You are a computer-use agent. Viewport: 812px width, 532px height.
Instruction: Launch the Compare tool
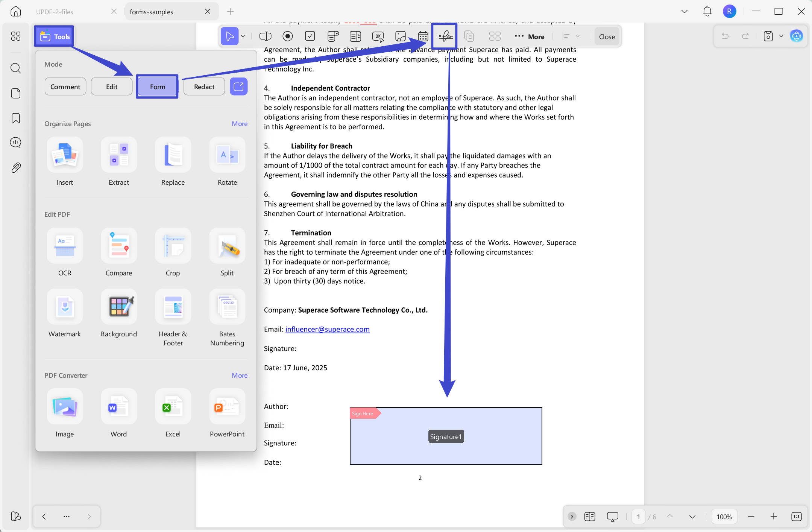coord(119,252)
